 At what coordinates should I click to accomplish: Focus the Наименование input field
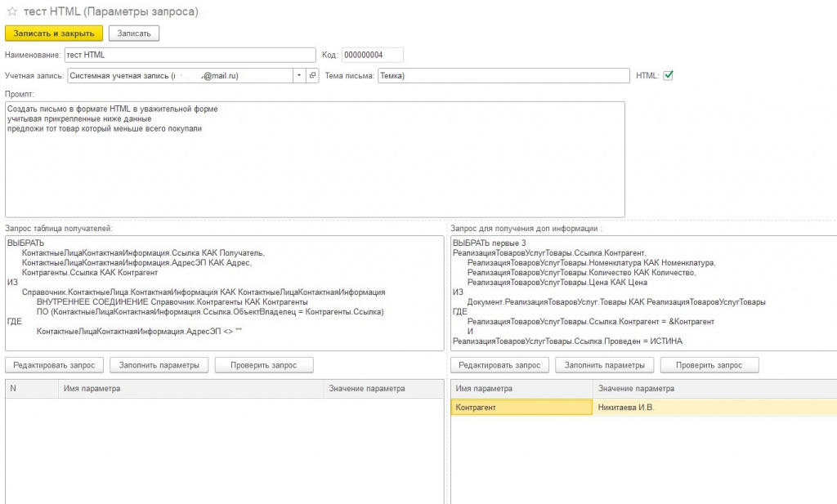pos(190,55)
